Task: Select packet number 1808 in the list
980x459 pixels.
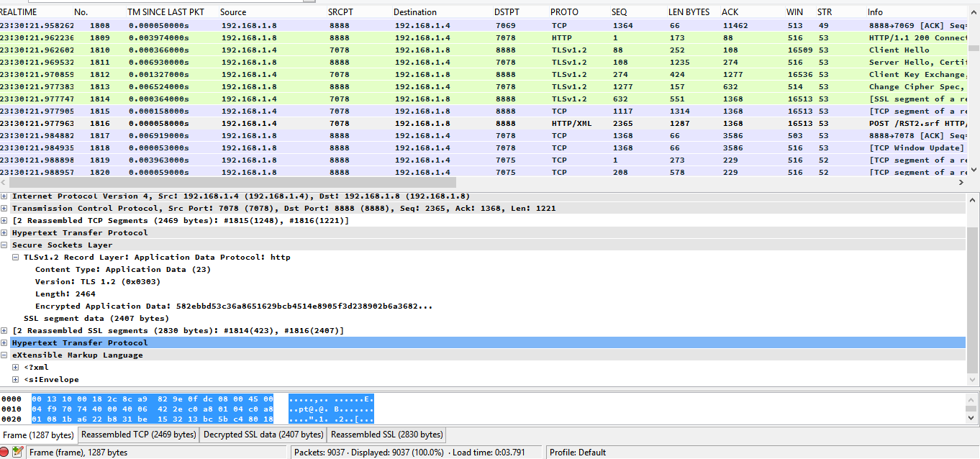Action: 483,25
